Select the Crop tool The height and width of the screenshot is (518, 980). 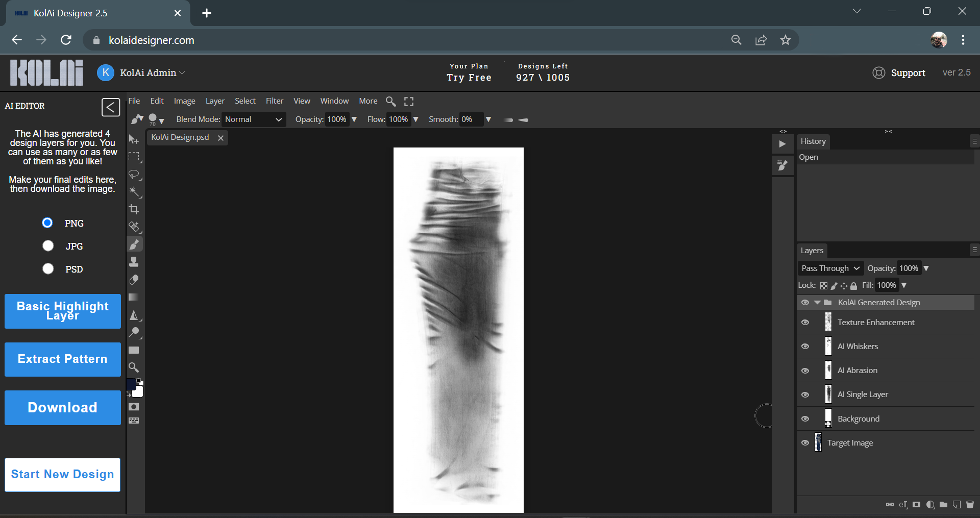134,209
